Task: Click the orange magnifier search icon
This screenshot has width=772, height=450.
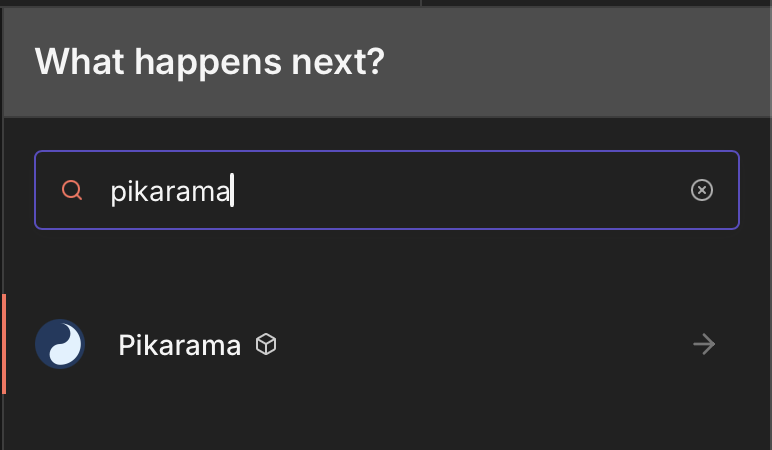Action: tap(72, 190)
